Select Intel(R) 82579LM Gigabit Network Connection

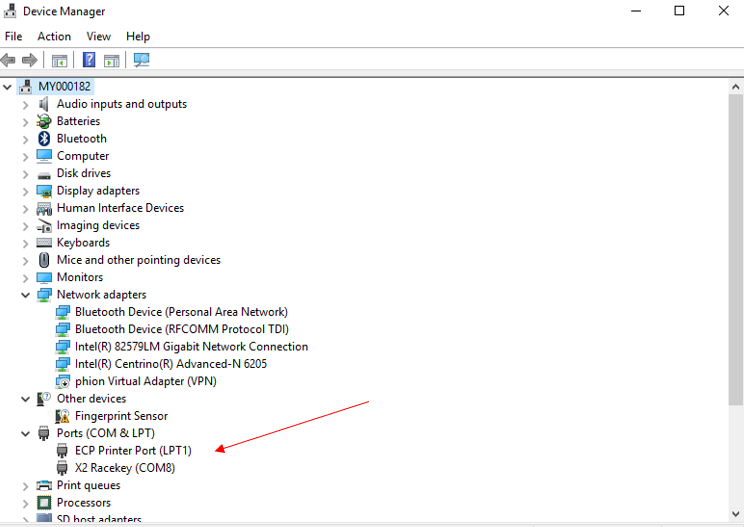191,347
